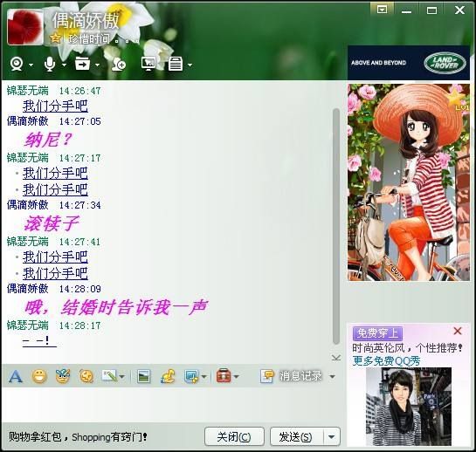Click the chat history vertical scrollbar

pos(335,226)
